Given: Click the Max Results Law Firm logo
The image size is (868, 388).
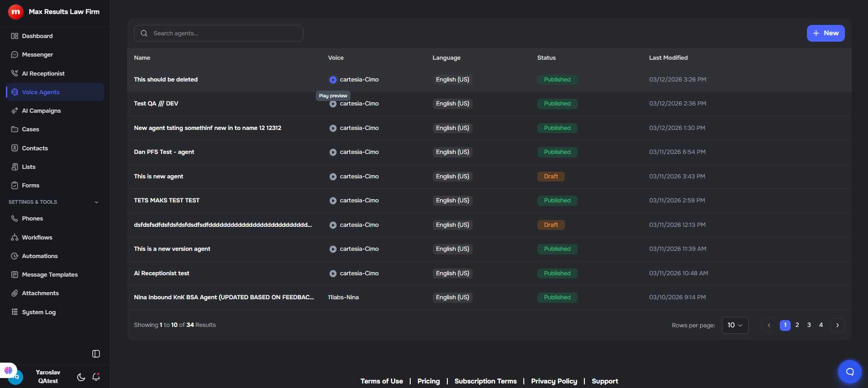Looking at the screenshot, I should 16,12.
